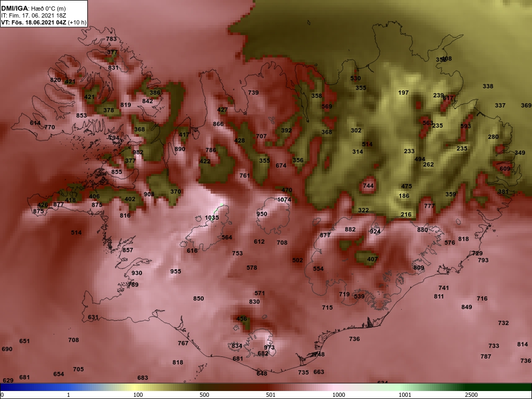Click the map value 392

click(x=286, y=131)
